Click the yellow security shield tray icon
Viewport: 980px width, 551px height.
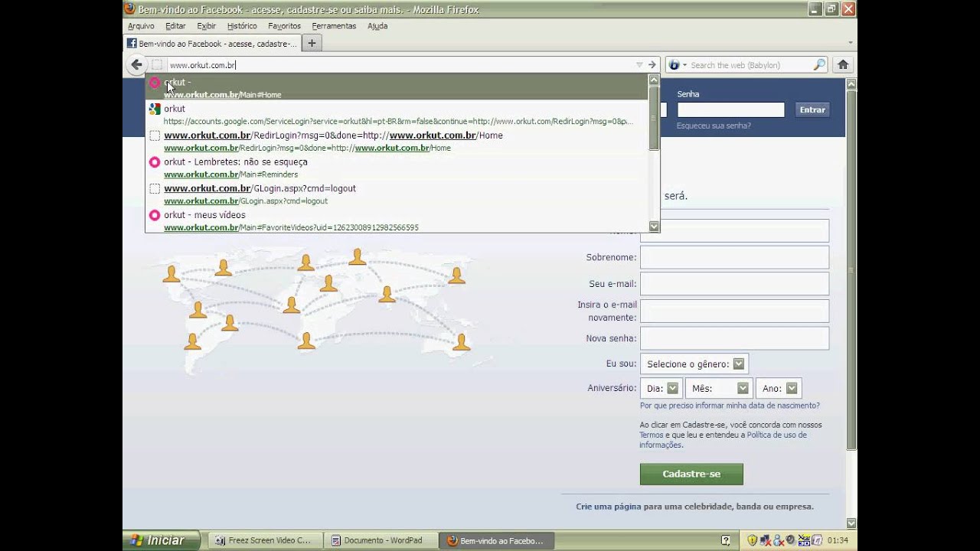[752, 540]
